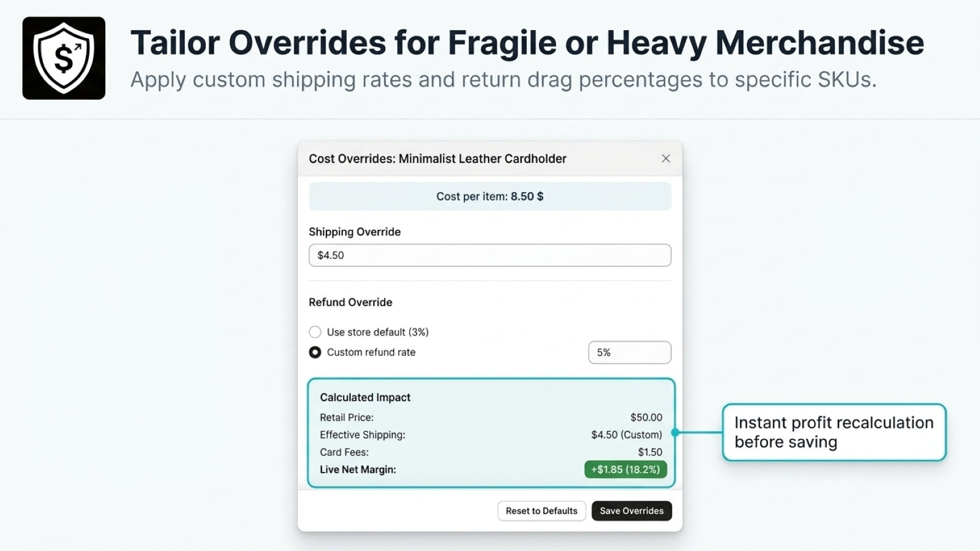
Task: Click the Shipping Override input field
Action: 490,255
